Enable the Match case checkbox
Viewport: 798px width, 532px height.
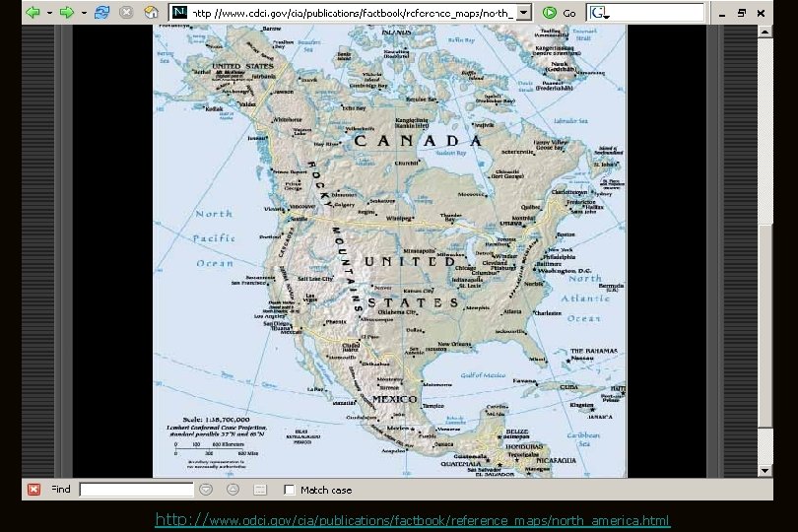click(x=289, y=490)
